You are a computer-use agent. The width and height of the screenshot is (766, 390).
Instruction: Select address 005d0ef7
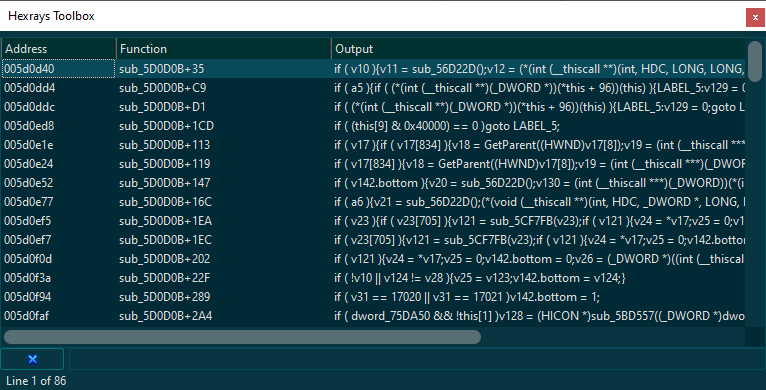click(x=28, y=240)
